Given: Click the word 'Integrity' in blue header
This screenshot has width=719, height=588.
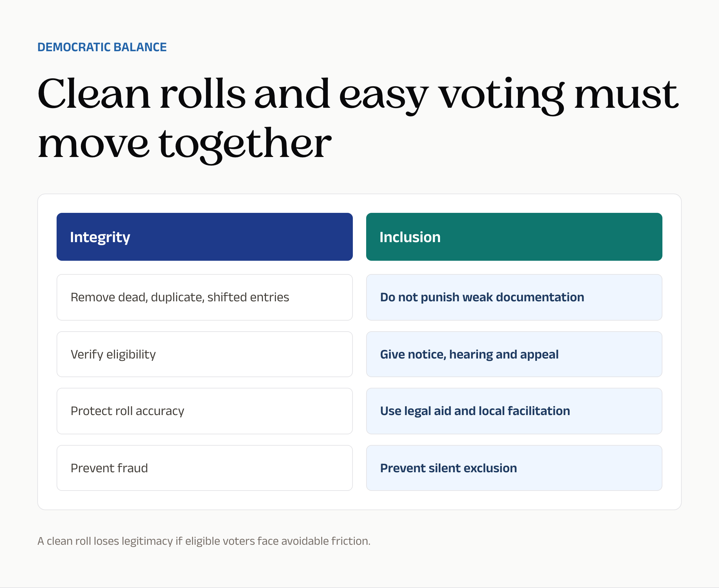Looking at the screenshot, I should tap(100, 237).
